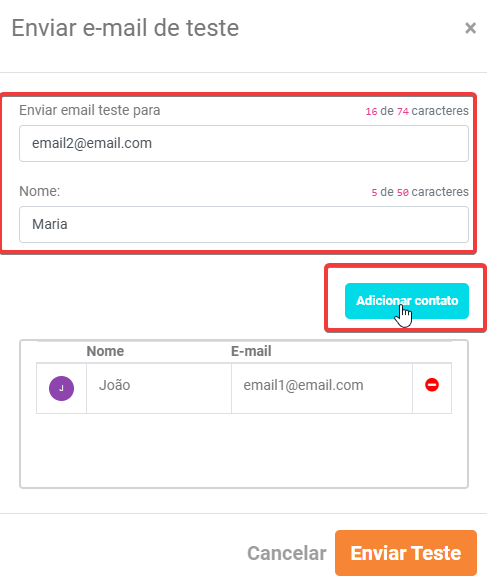Remove João from the contact list
Image resolution: width=487 pixels, height=586 pixels.
click(x=432, y=385)
